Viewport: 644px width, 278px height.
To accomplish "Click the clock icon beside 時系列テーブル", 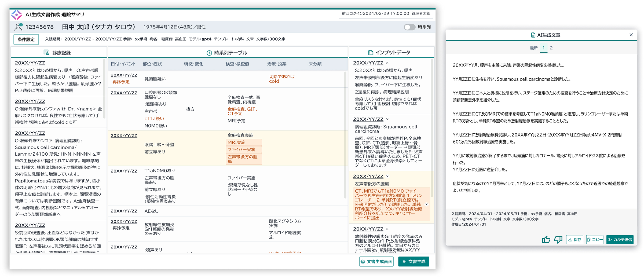I will pyautogui.click(x=209, y=53).
